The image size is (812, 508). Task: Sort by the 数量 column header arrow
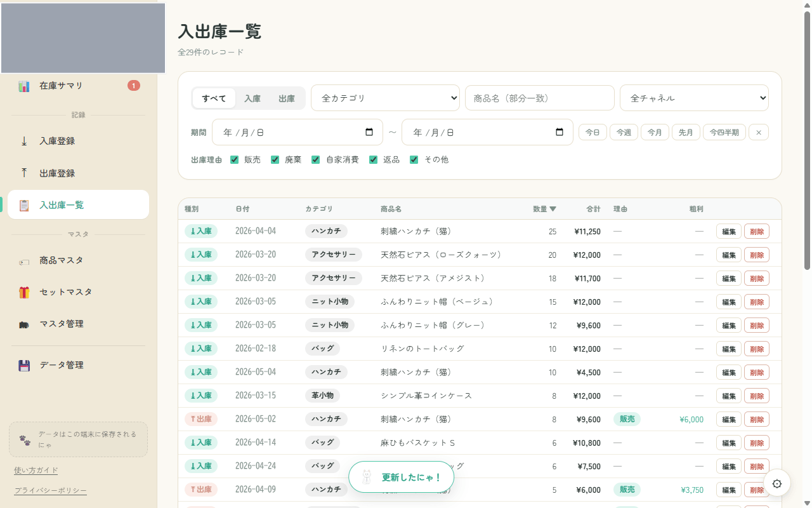pyautogui.click(x=553, y=209)
